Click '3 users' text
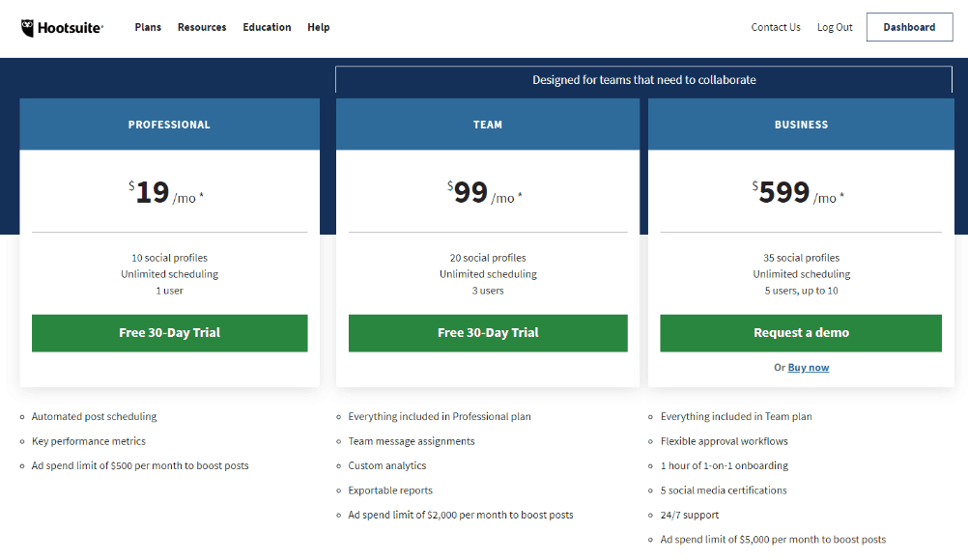 488,291
